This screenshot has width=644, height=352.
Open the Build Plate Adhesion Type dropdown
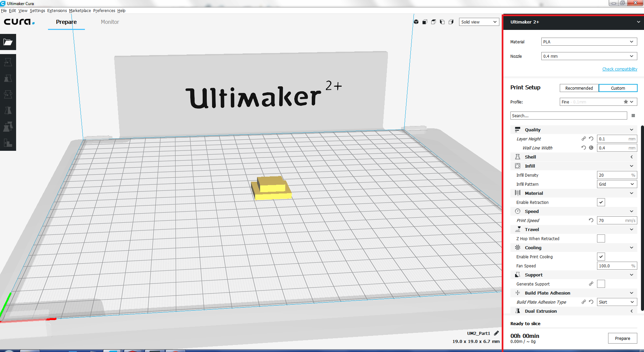[x=617, y=302]
